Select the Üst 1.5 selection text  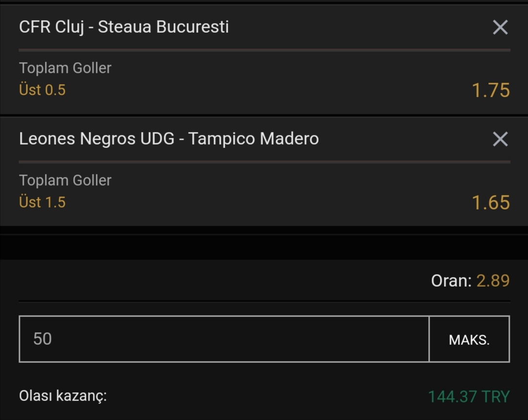43,202
